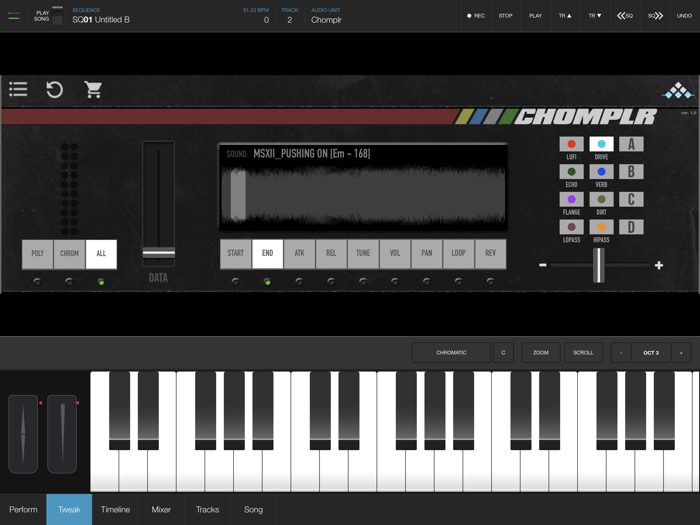The image size is (700, 525).
Task: Click the waveform start marker handle
Action: click(x=238, y=195)
